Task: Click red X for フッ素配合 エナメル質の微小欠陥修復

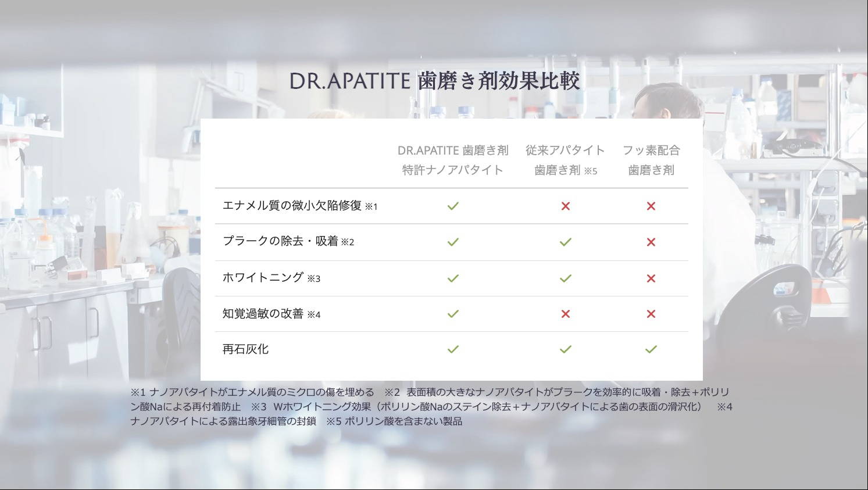Action: 651,206
